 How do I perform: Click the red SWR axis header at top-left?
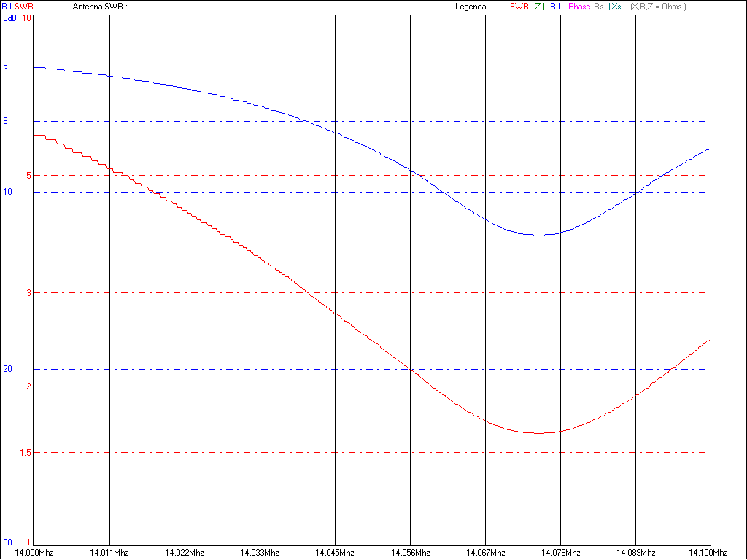point(23,7)
